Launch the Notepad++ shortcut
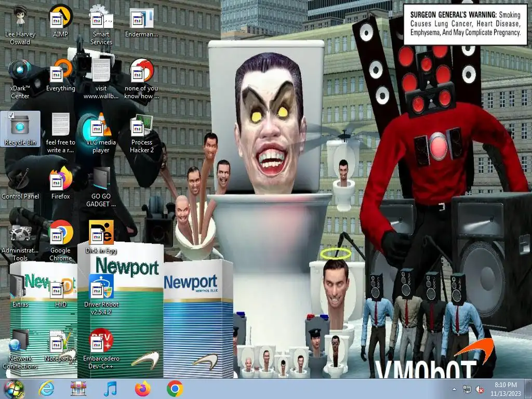 click(60, 345)
